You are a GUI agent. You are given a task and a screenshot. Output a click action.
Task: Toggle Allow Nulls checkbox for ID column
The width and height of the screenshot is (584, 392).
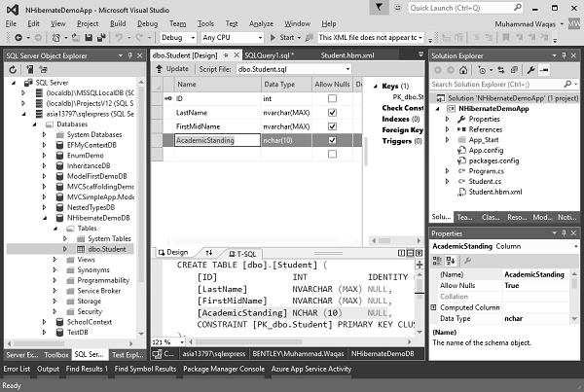[x=332, y=98]
